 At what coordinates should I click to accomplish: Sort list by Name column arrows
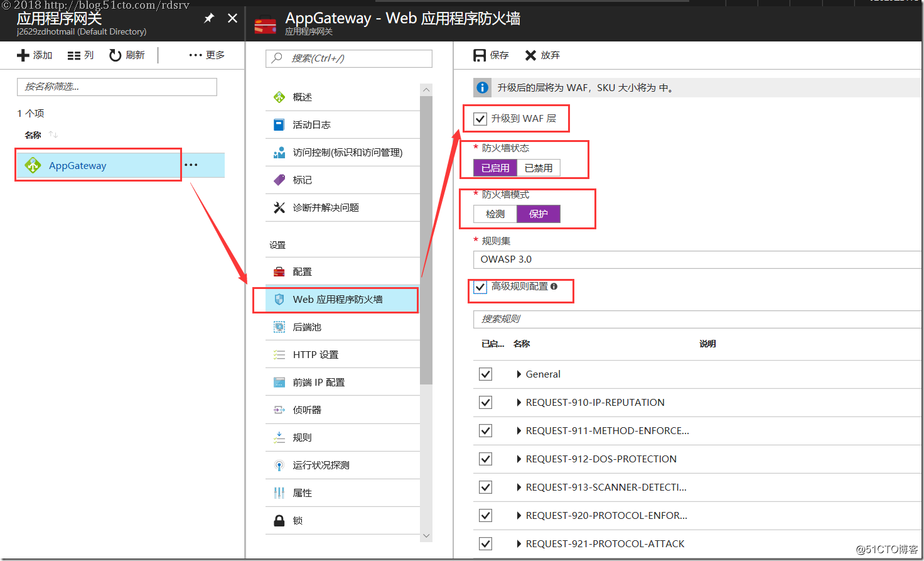click(53, 134)
